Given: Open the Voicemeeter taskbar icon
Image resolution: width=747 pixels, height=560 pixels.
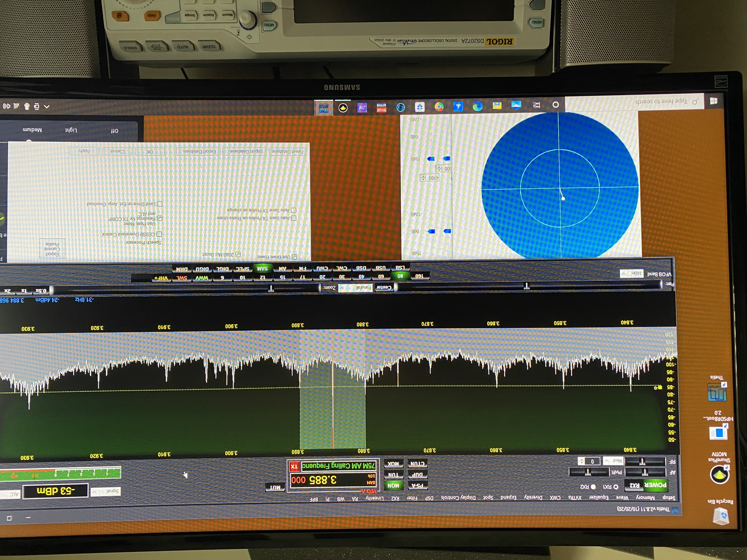Looking at the screenshot, I should [381, 108].
